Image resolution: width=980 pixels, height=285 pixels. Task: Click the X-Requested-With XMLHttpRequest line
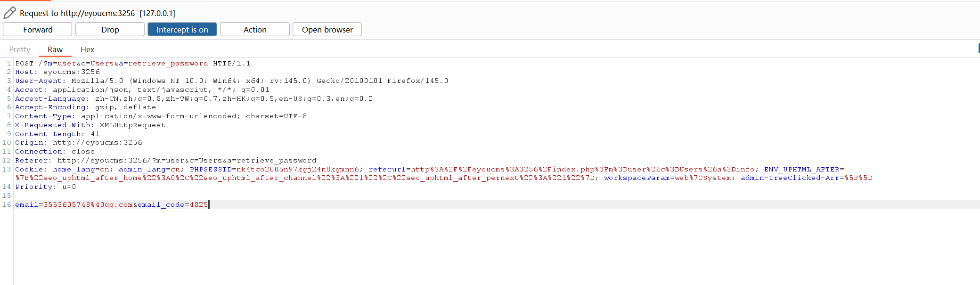coord(90,125)
